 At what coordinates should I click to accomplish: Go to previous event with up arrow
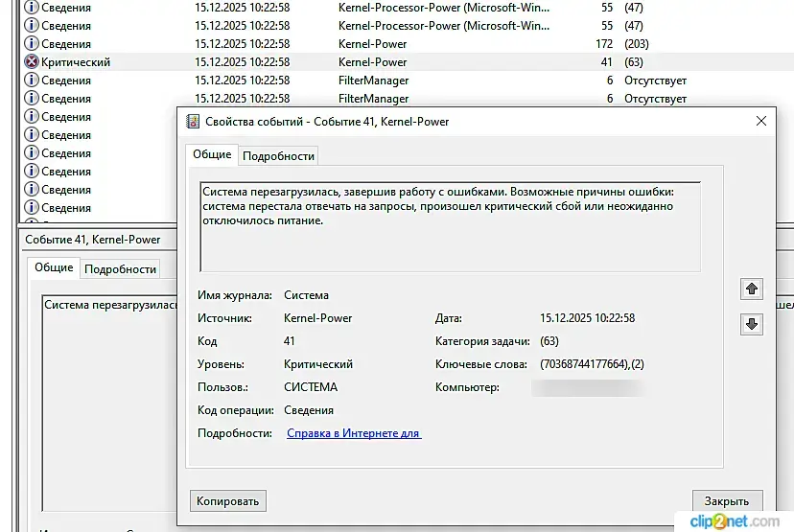(x=752, y=289)
